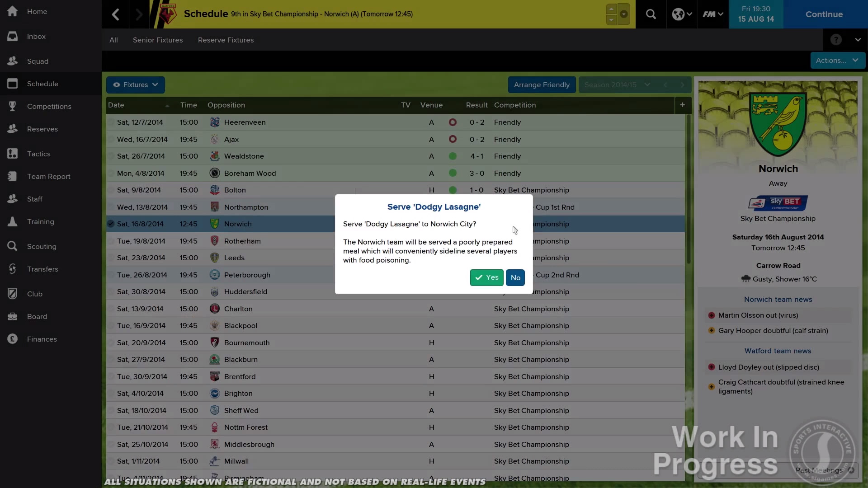Click the search magnifier icon
The height and width of the screenshot is (488, 868).
pyautogui.click(x=651, y=14)
